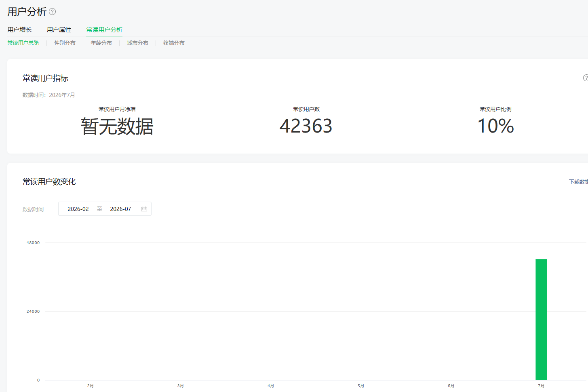Open the 年龄分布 sub-tab
This screenshot has width=588, height=392.
pyautogui.click(x=101, y=43)
